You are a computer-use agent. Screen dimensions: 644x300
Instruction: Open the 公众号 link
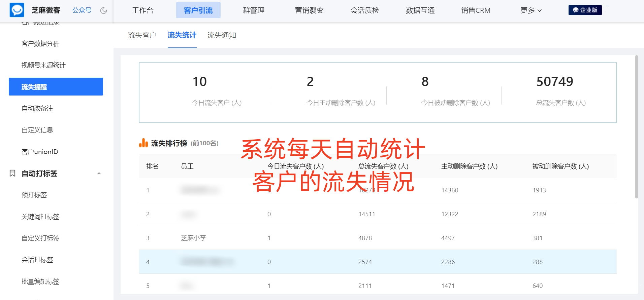tap(82, 10)
